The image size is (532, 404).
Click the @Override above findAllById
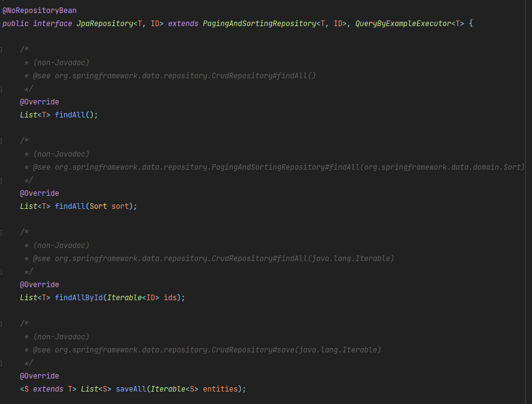click(x=39, y=285)
